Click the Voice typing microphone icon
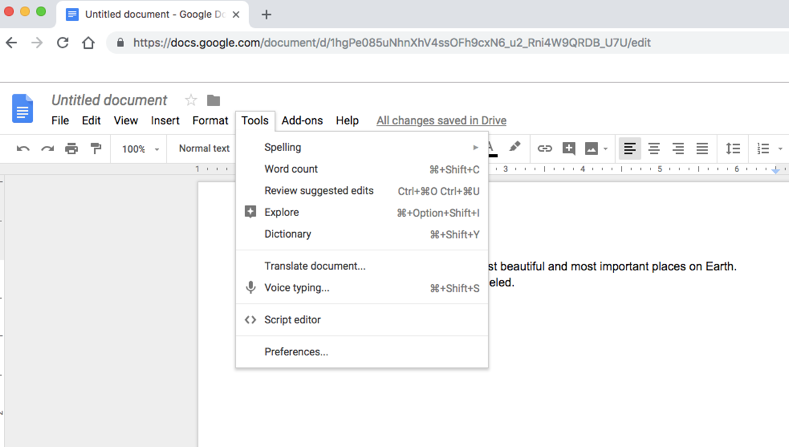 pyautogui.click(x=250, y=287)
